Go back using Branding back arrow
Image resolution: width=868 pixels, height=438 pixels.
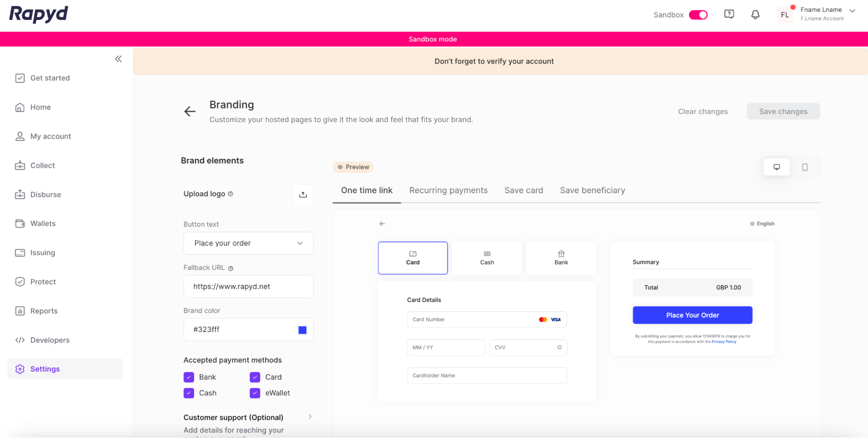tap(190, 112)
